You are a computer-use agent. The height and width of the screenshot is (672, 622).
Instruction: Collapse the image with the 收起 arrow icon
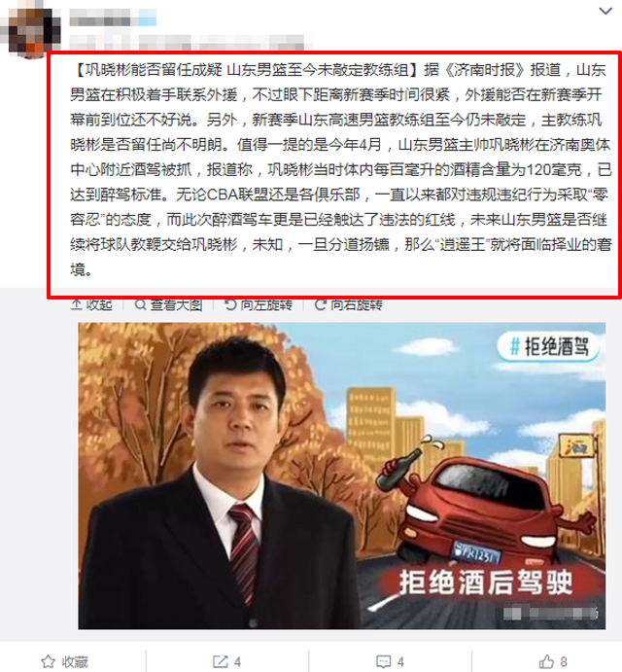(76, 304)
